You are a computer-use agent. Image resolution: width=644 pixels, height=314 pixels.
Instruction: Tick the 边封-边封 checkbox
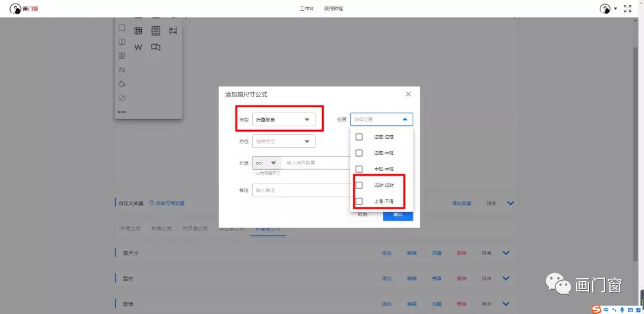coord(359,185)
